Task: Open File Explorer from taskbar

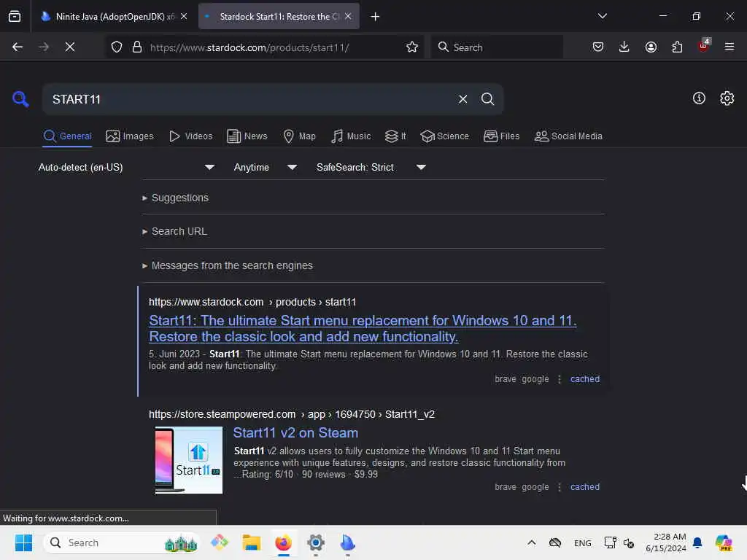Action: click(251, 542)
